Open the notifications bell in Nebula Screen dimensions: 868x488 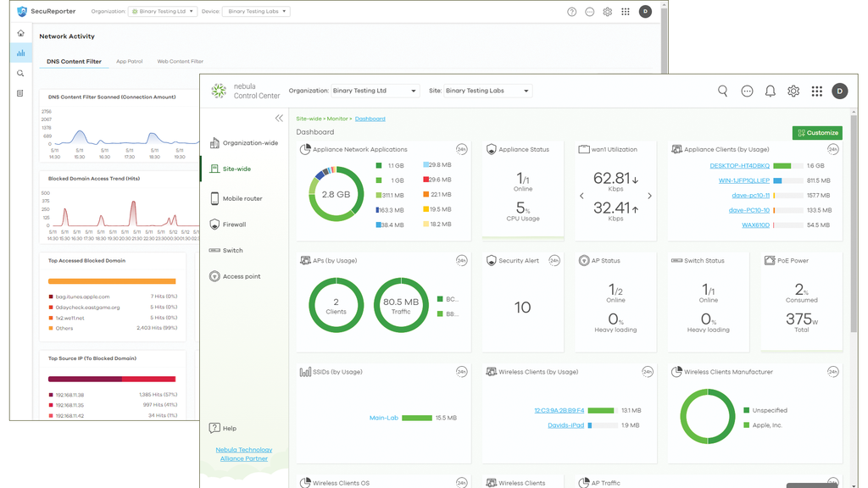770,91
